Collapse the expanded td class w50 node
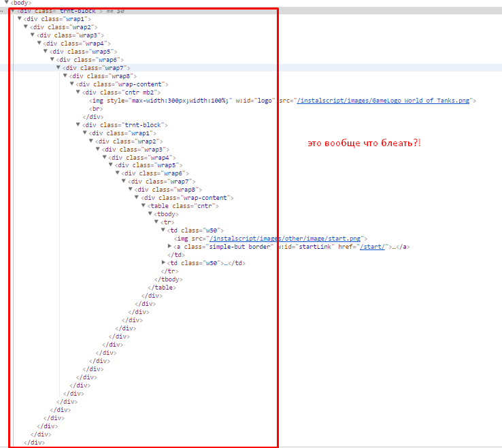Screen dimensions: 502x448 (x=163, y=230)
